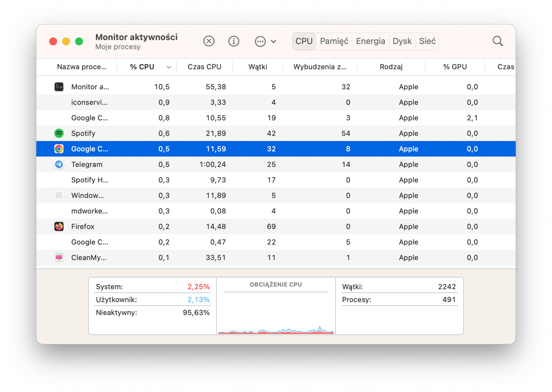The image size is (552, 392).
Task: Sort by the Wątki column header
Action: click(x=258, y=67)
